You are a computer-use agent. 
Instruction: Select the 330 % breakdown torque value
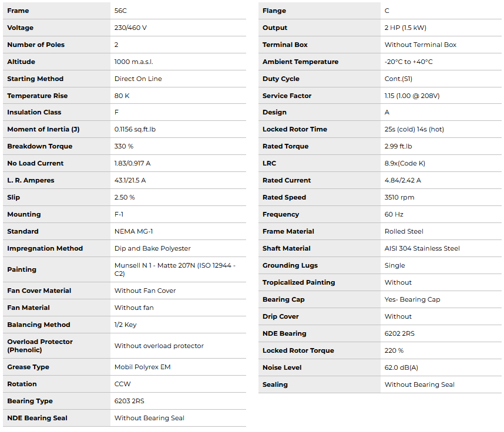pos(124,146)
